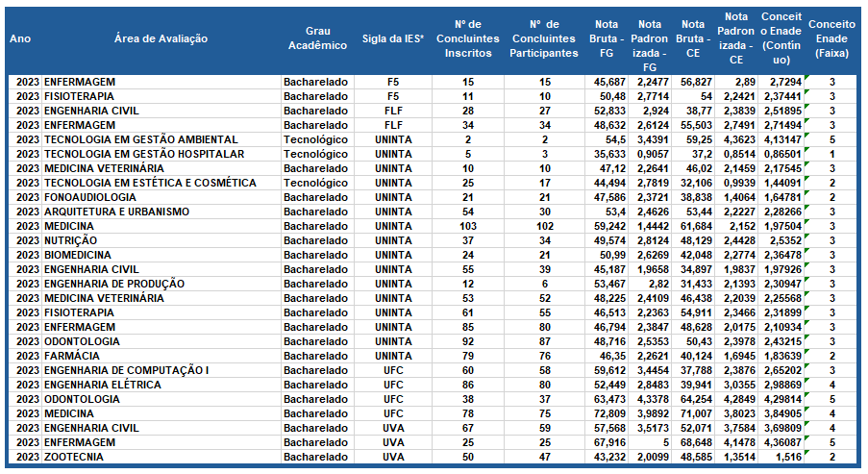
Task: Select the 'Nota Bruta - CE' header
Action: (693, 38)
